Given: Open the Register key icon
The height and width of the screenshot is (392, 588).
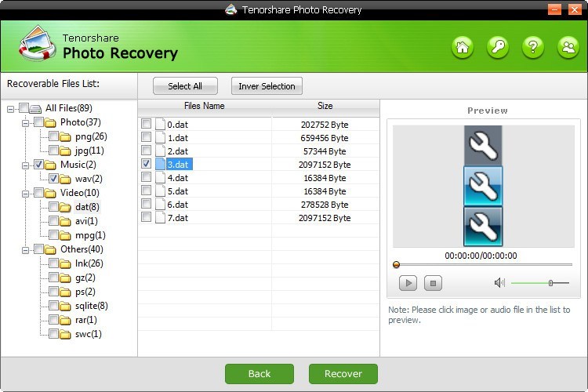Looking at the screenshot, I should tap(497, 48).
